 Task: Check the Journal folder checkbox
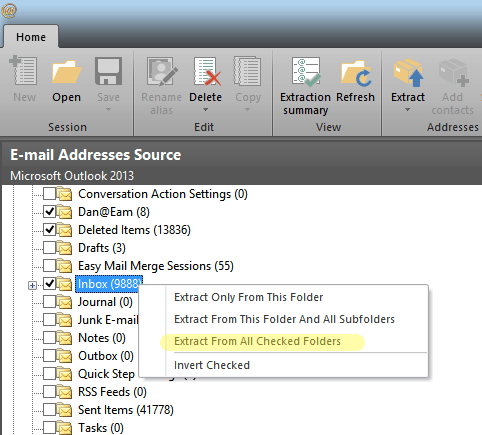tap(50, 301)
